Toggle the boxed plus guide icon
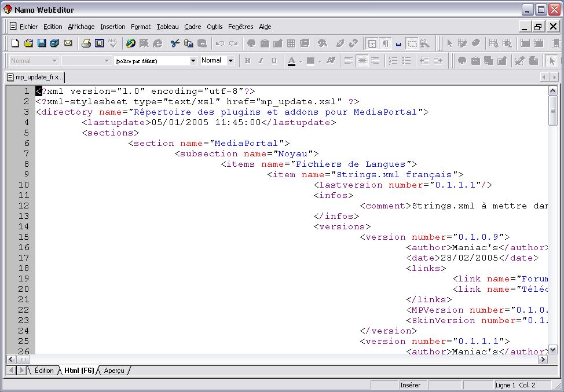This screenshot has height=392, width=564. (372, 43)
